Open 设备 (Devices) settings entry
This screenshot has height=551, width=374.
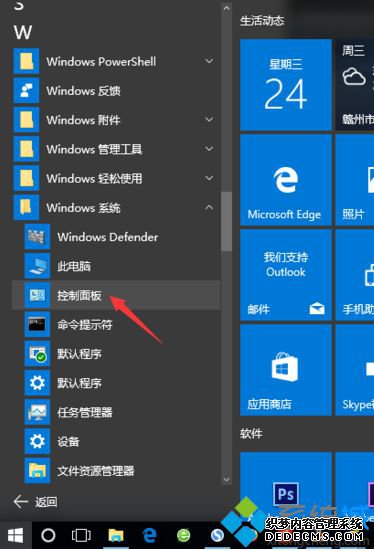tap(116, 441)
